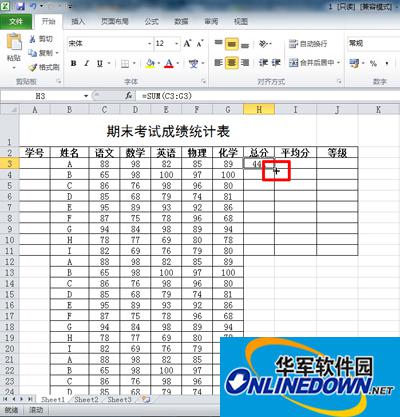Click the cell borders icon
400x417 pixels.
pos(125,63)
